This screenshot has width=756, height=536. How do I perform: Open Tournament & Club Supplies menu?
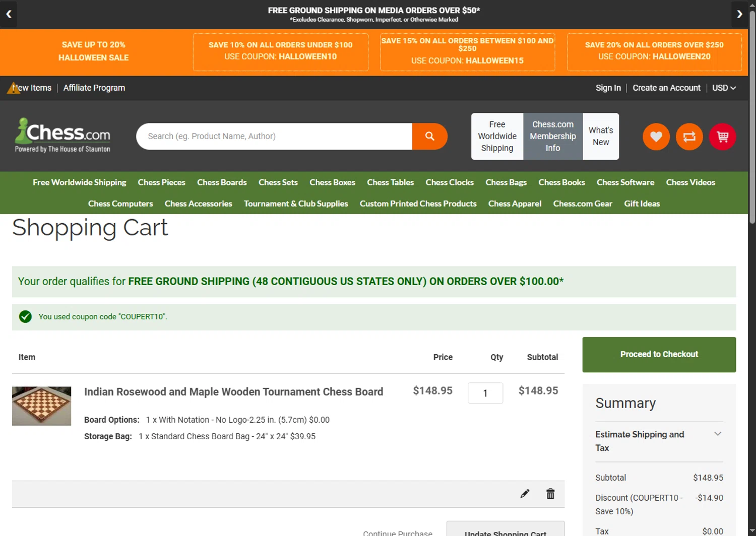coord(296,204)
